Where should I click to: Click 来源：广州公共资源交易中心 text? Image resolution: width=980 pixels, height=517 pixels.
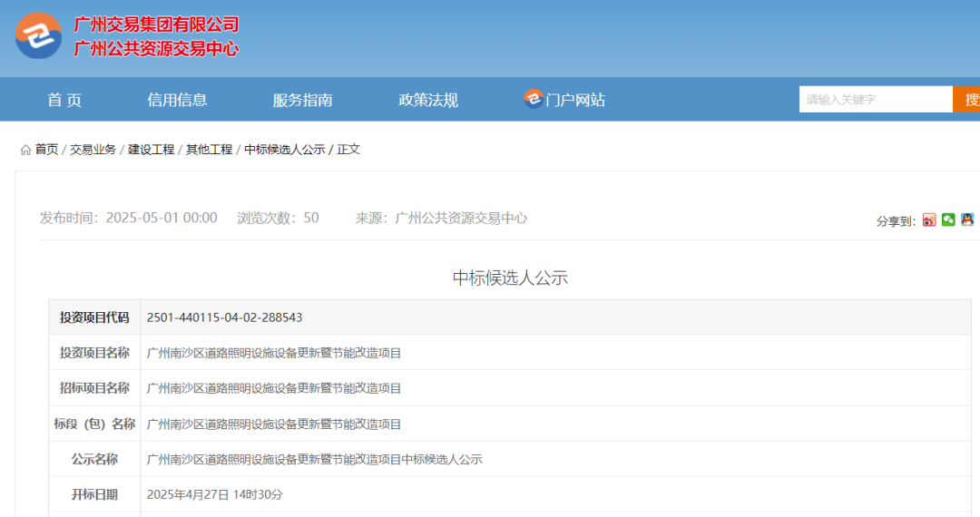point(441,218)
